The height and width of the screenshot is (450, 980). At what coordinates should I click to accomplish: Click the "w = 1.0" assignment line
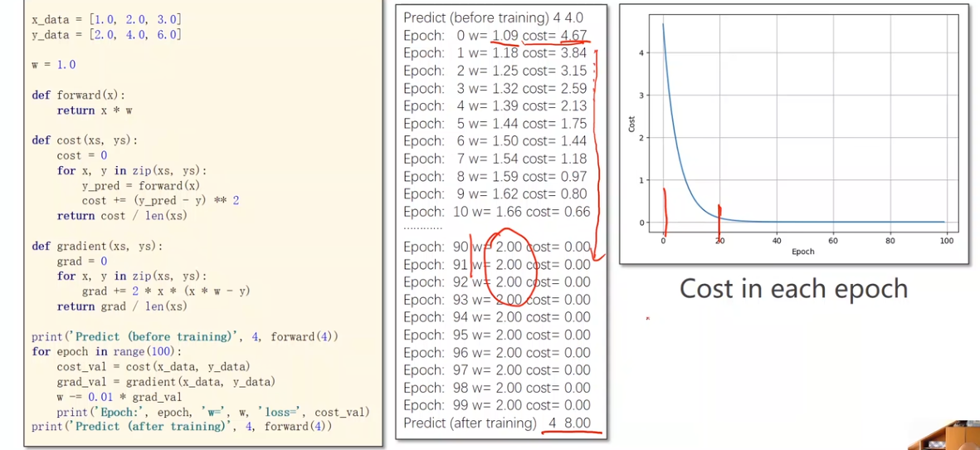point(54,65)
